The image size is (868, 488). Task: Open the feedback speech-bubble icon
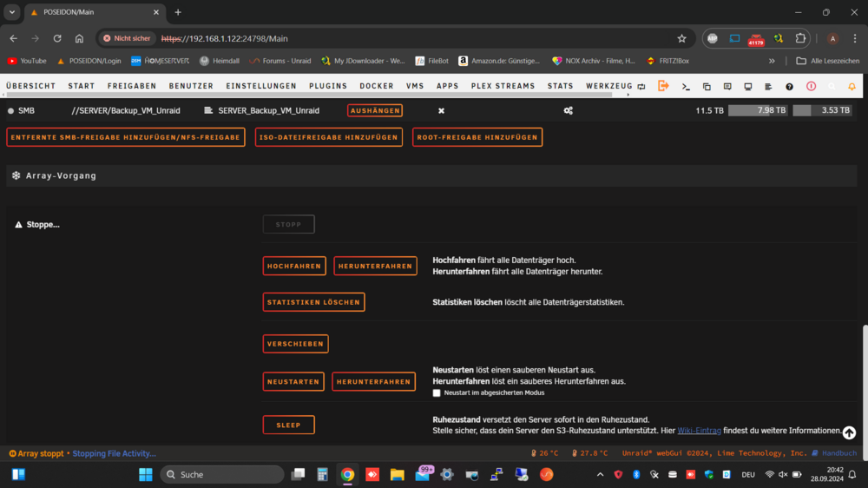pos(727,87)
